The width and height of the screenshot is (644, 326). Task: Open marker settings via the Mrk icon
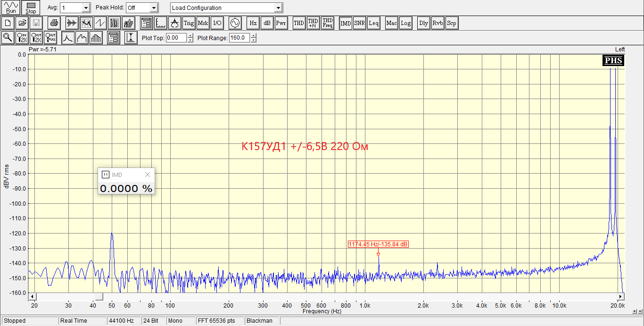coord(202,23)
